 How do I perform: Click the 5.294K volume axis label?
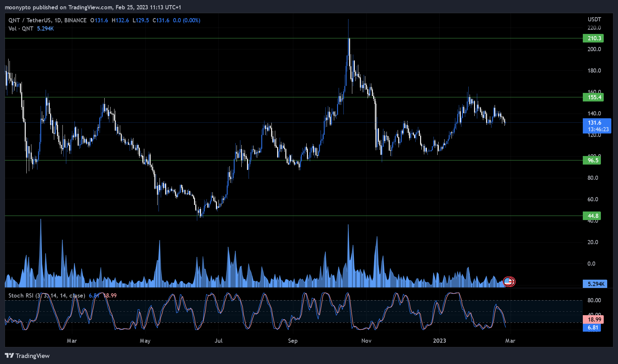point(595,284)
